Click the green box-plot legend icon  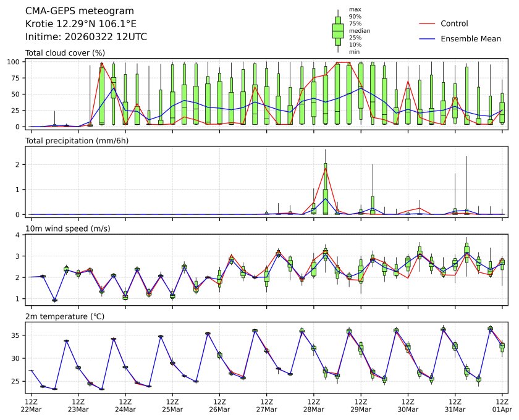pos(338,30)
